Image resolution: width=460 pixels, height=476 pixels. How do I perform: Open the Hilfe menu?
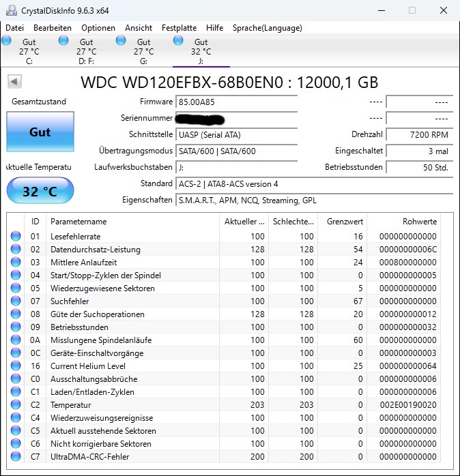point(214,28)
